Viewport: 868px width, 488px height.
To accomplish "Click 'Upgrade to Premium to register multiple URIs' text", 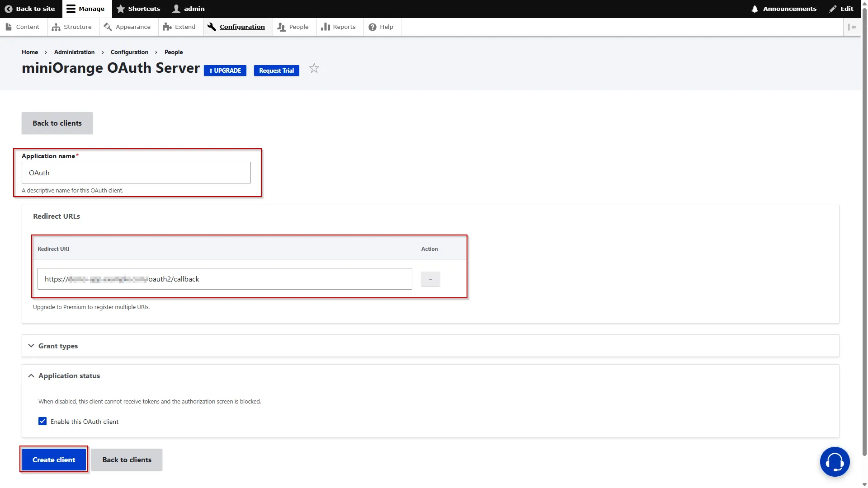I will 91,307.
